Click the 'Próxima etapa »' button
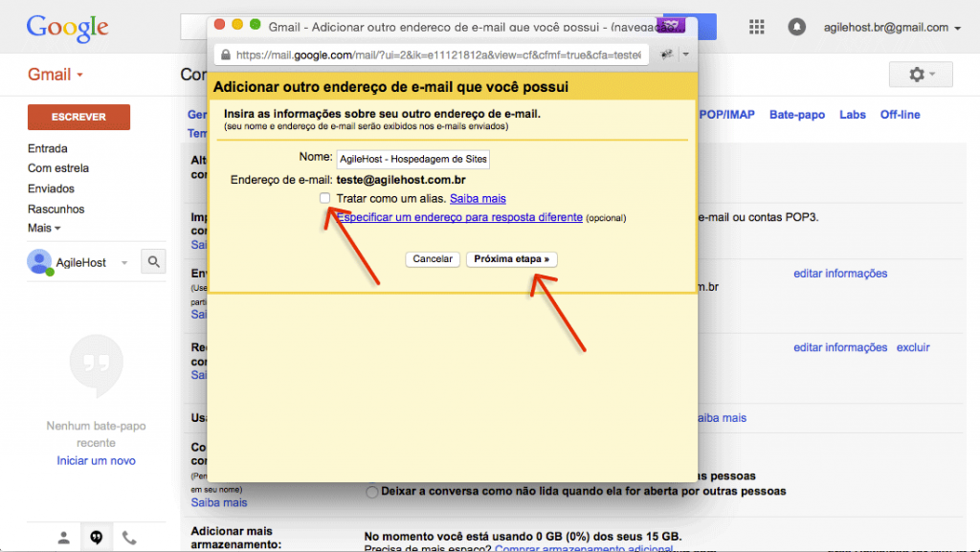This screenshot has width=980, height=552. pyautogui.click(x=511, y=259)
